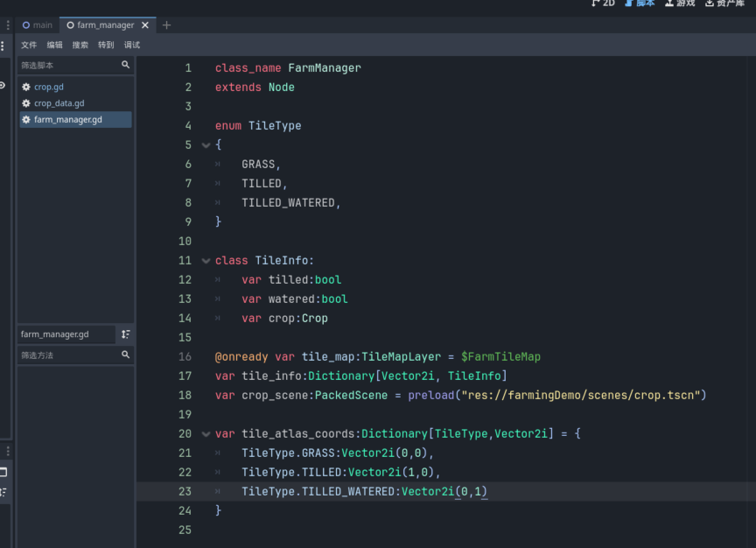The width and height of the screenshot is (756, 548).
Task: Switch to the 2D workspace
Action: (x=604, y=4)
